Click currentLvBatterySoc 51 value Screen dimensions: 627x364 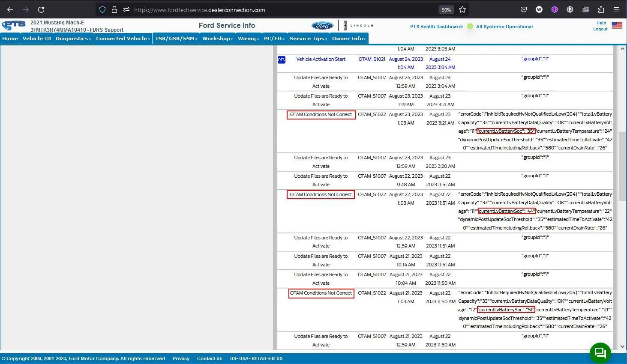click(506, 310)
